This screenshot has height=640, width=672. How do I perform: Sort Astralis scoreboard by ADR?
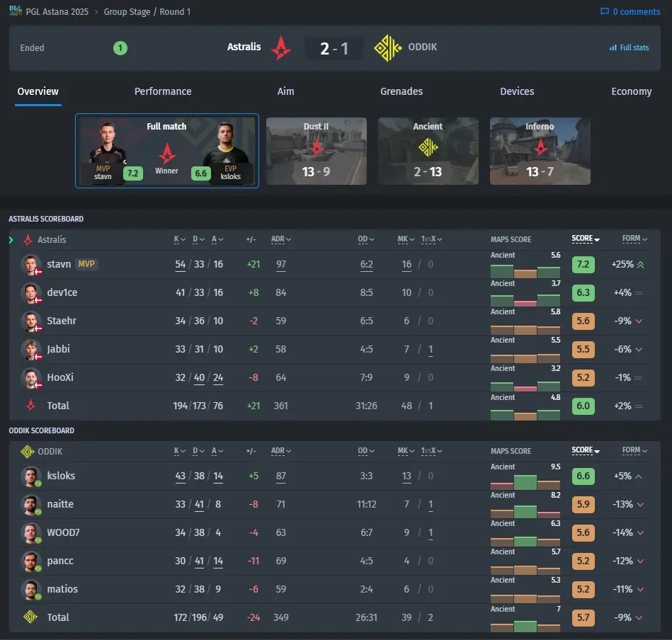(280, 239)
